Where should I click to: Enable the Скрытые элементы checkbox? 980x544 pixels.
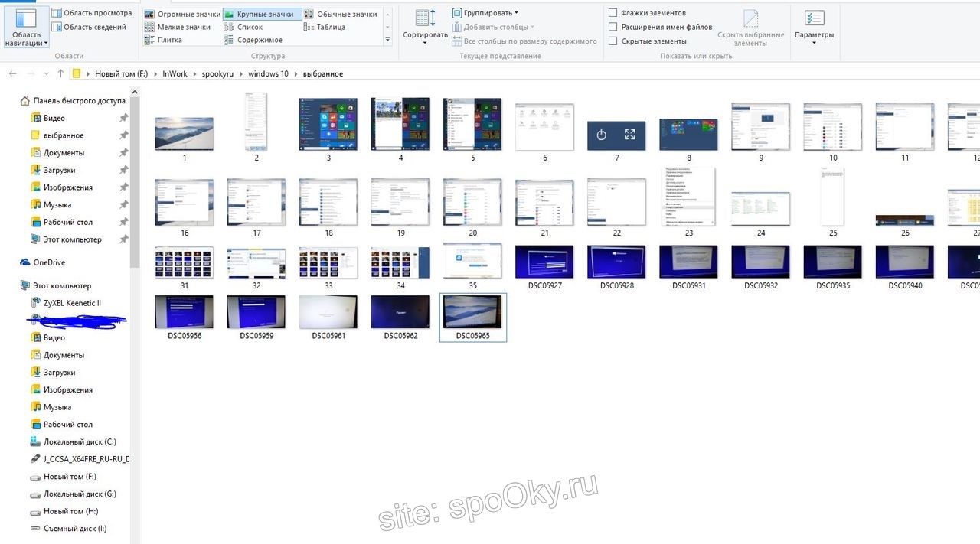click(613, 41)
